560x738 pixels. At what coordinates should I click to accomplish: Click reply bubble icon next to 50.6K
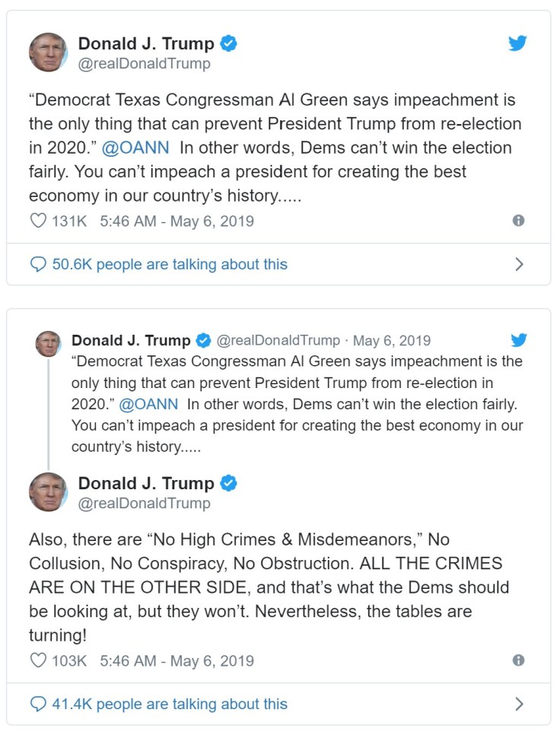[38, 265]
